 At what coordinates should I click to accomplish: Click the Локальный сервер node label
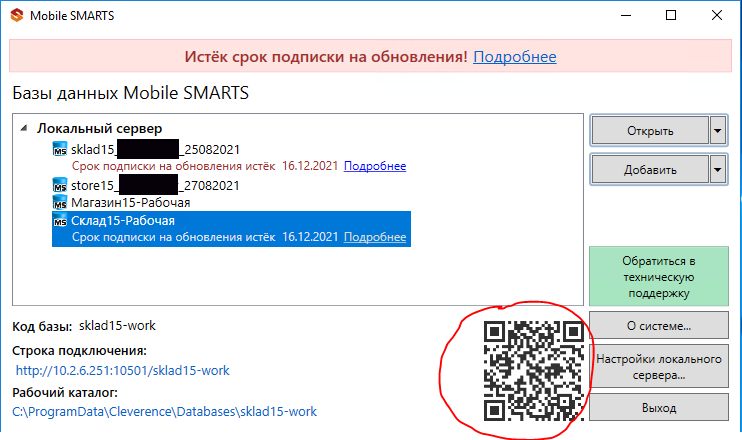(x=99, y=128)
